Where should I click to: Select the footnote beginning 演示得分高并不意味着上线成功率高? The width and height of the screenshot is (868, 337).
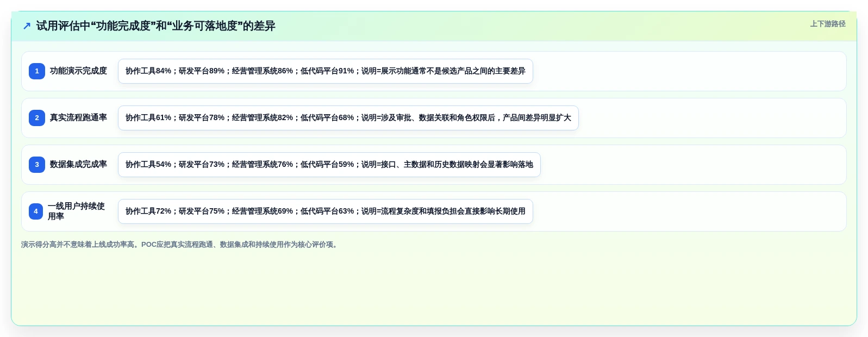(180, 245)
